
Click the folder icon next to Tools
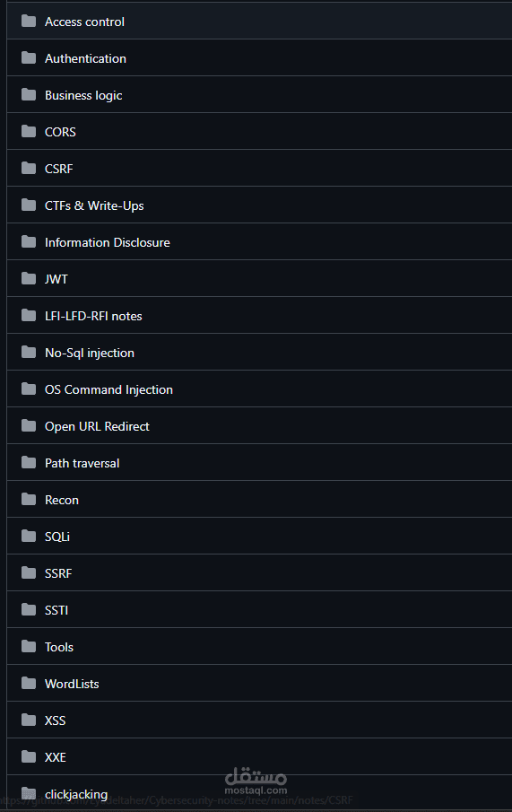pos(29,646)
